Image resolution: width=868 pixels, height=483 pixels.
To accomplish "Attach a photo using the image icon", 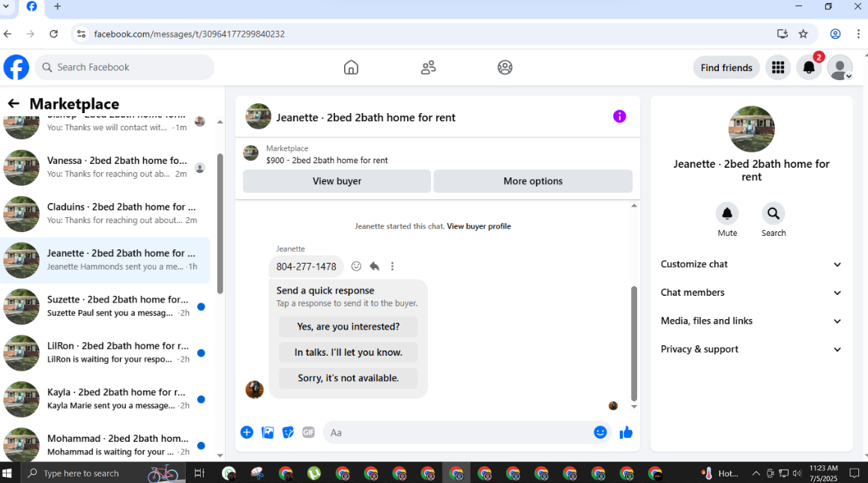I will click(x=268, y=433).
